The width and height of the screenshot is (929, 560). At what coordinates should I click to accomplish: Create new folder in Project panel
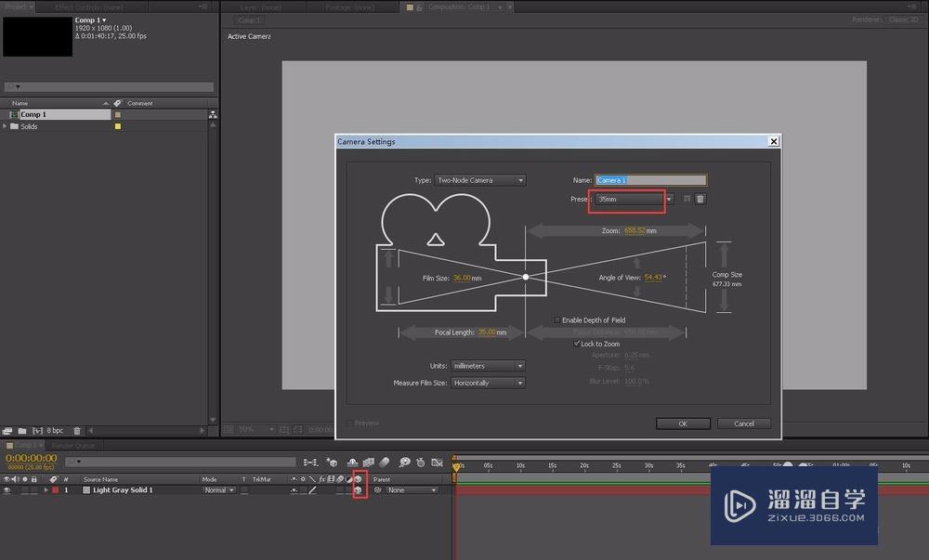pos(22,431)
